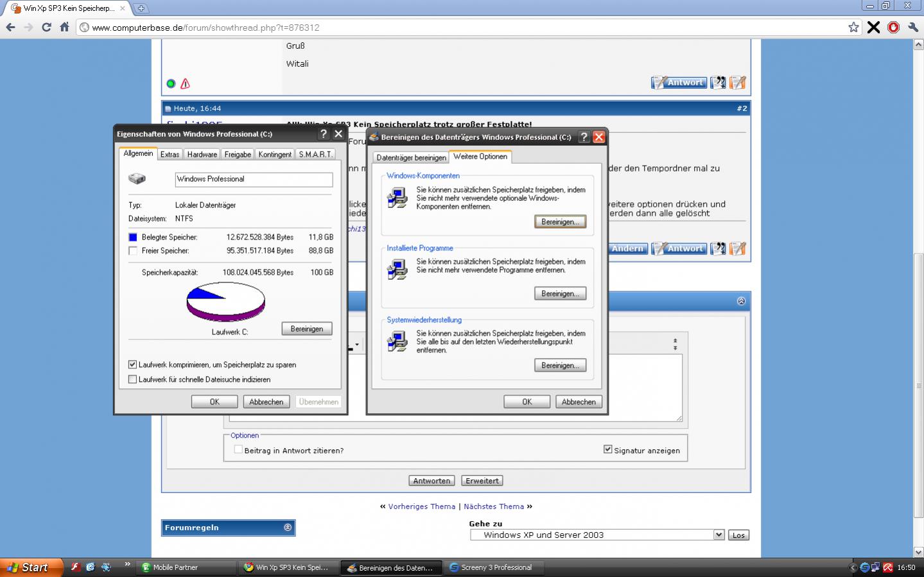924x577 pixels.
Task: Open the Gehe zu forum dropdown
Action: (x=719, y=535)
